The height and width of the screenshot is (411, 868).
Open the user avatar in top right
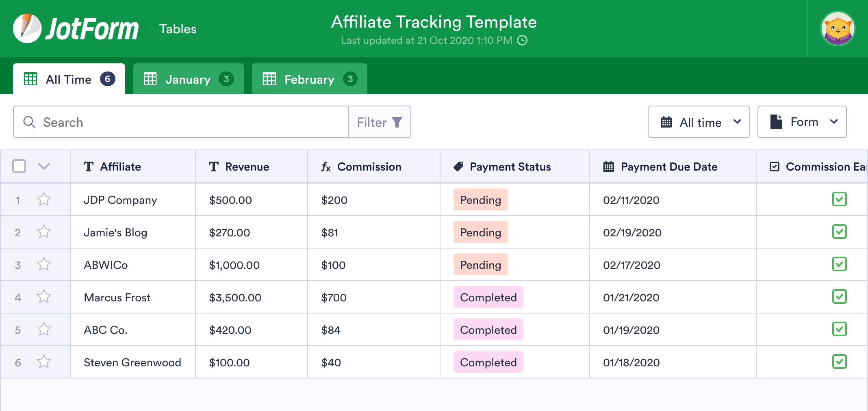click(x=838, y=28)
